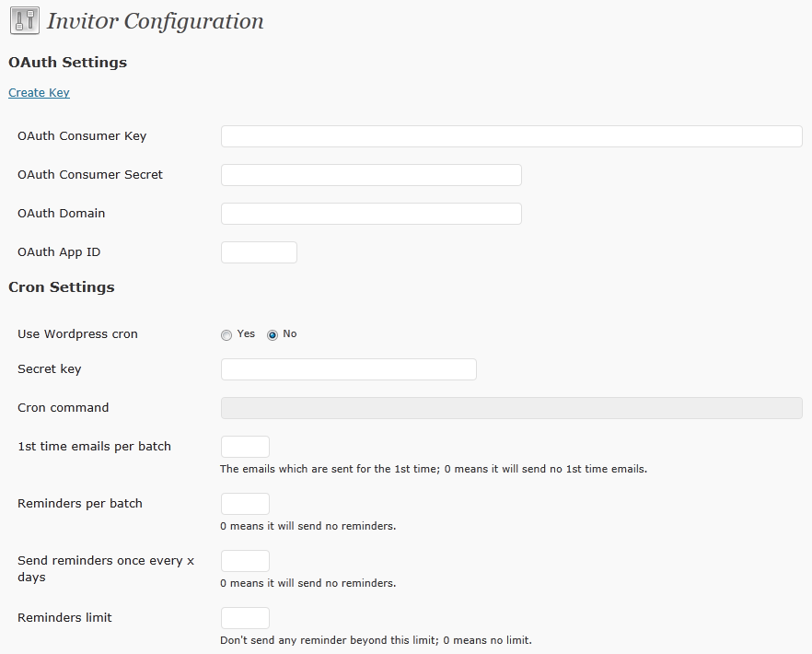Click the greyed Cron command field
Image resolution: width=812 pixels, height=654 pixels.
click(x=512, y=408)
